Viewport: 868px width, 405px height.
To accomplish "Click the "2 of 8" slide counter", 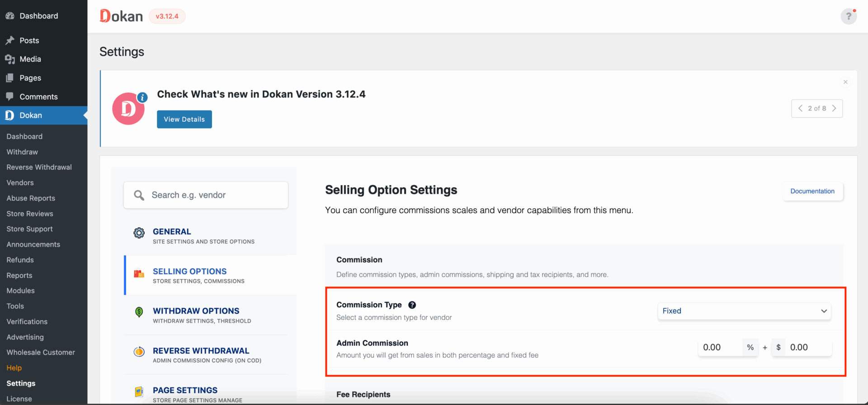I will (817, 109).
